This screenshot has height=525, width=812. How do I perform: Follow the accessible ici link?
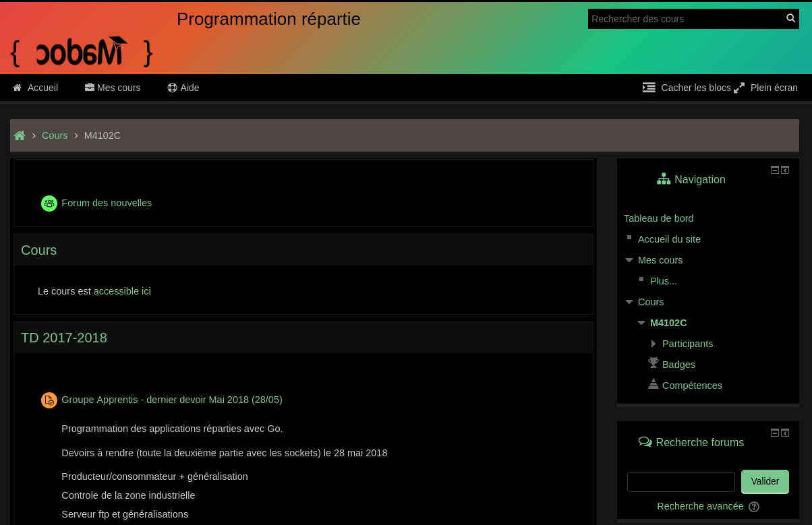point(122,291)
